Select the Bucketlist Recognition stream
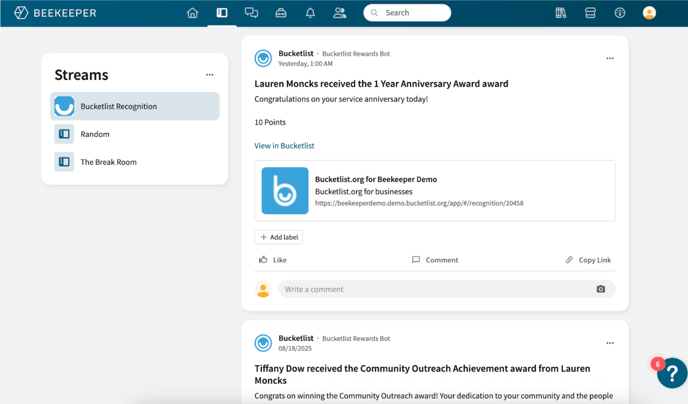The width and height of the screenshot is (688, 404). coord(135,106)
